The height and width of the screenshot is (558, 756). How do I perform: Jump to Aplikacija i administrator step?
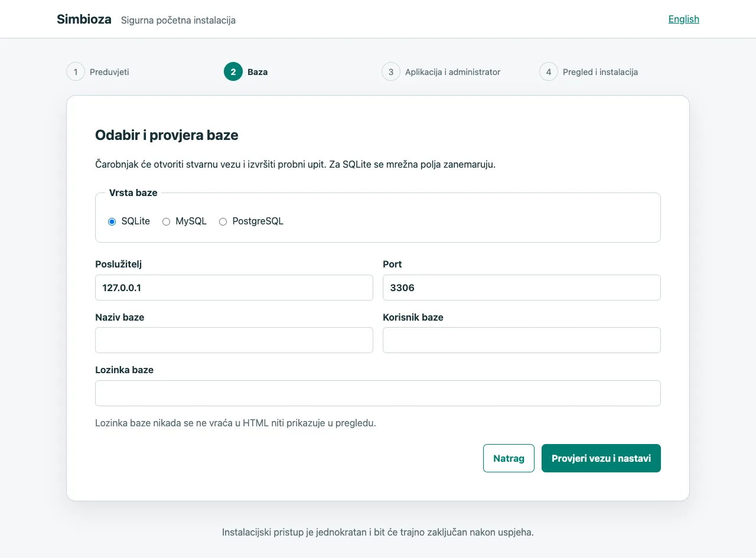(x=441, y=72)
